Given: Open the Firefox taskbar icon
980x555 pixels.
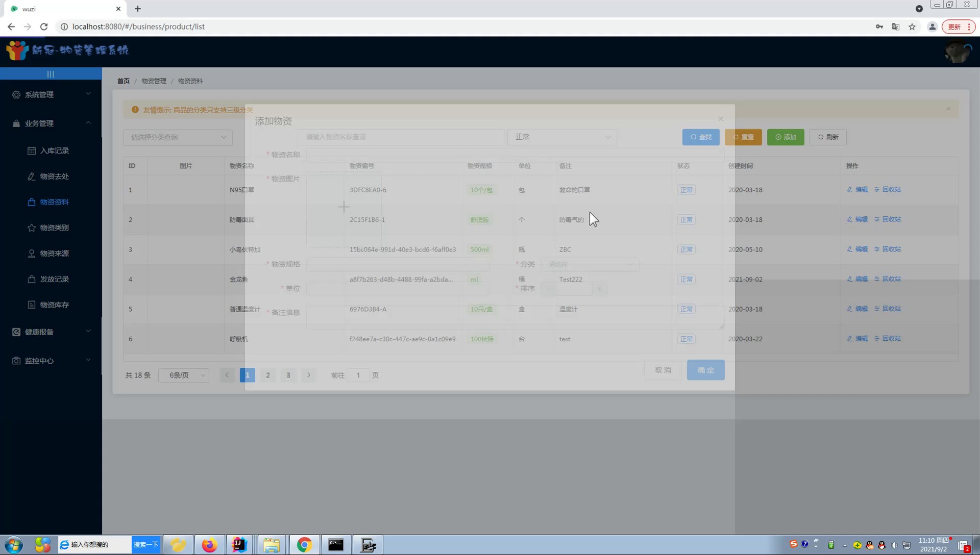Looking at the screenshot, I should click(x=209, y=545).
